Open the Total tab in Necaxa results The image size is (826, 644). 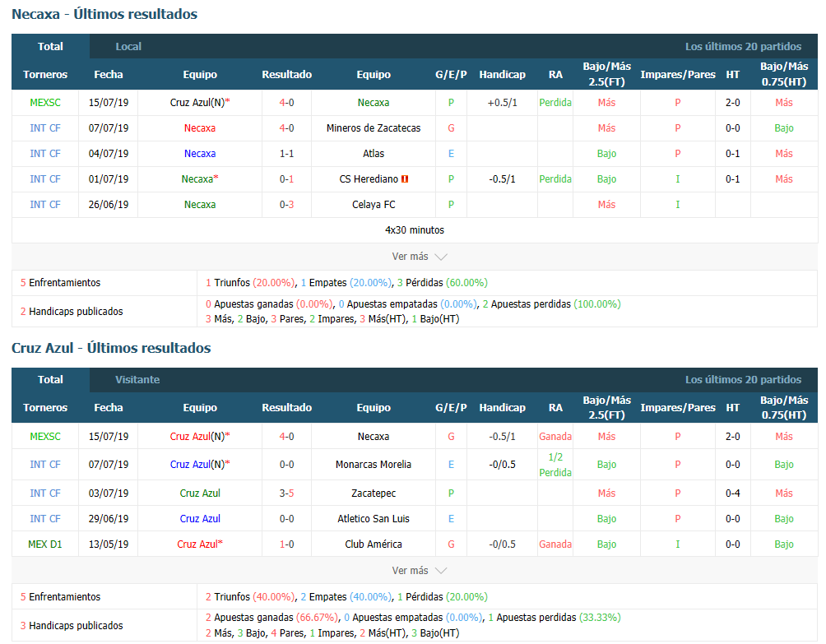pos(50,46)
